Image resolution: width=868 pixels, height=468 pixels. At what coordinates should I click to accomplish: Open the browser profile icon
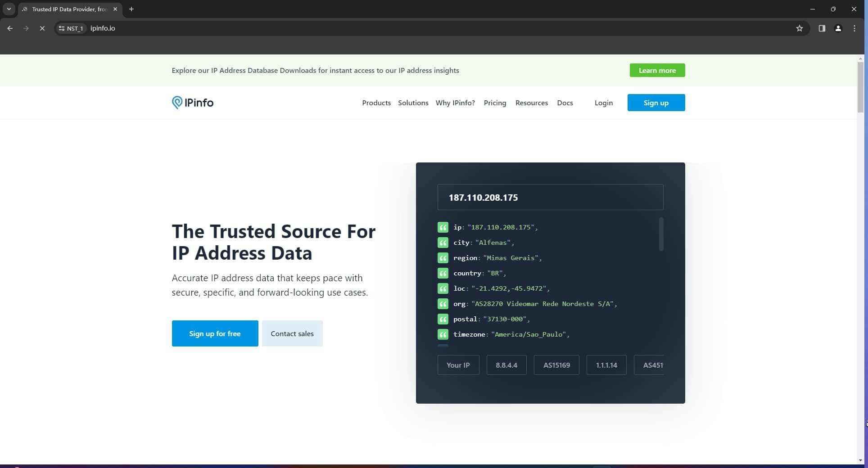point(838,28)
